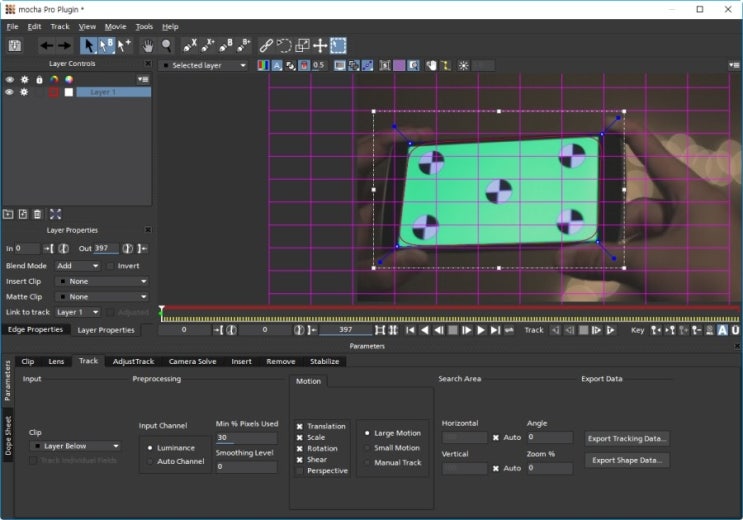This screenshot has width=743, height=520.
Task: Click the Min % Pixels Used field
Action: pos(246,438)
